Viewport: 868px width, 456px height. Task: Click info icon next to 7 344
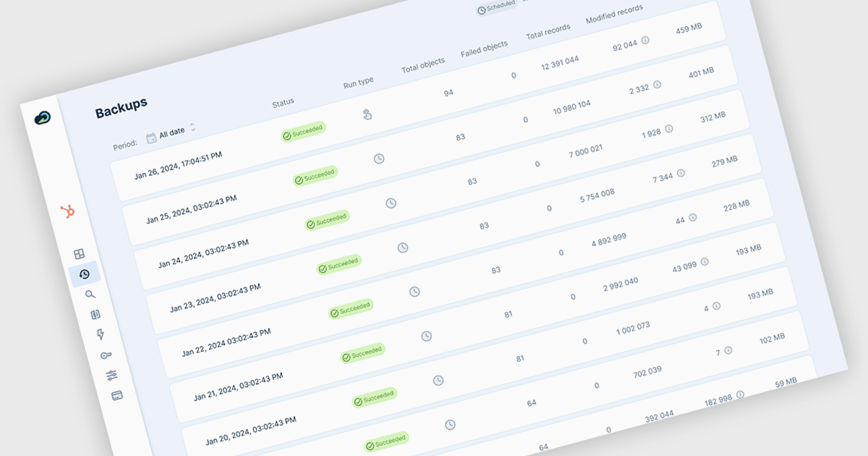pyautogui.click(x=681, y=173)
